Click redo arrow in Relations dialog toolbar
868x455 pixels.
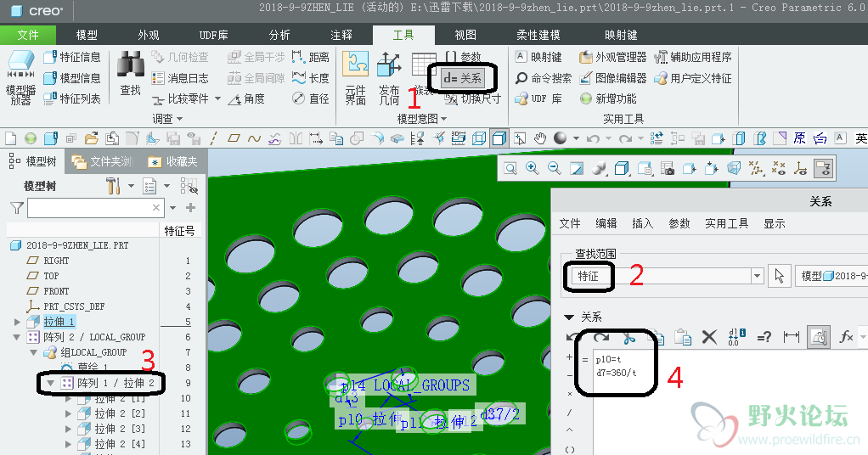(601, 336)
